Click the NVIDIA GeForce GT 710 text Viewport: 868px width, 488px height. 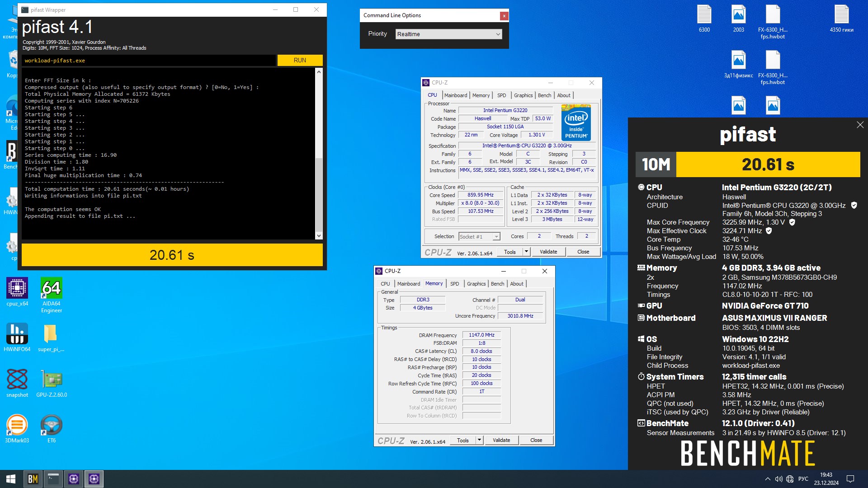point(765,306)
